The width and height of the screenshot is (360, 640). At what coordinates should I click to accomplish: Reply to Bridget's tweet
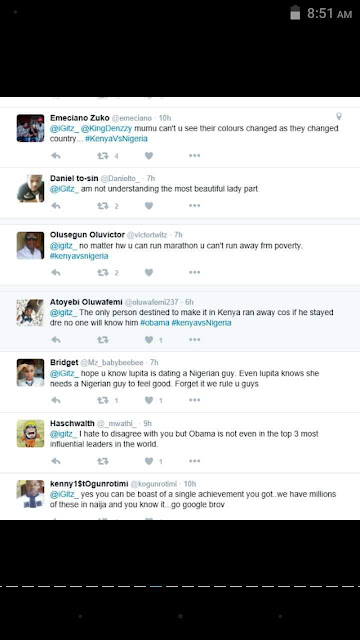[56, 400]
